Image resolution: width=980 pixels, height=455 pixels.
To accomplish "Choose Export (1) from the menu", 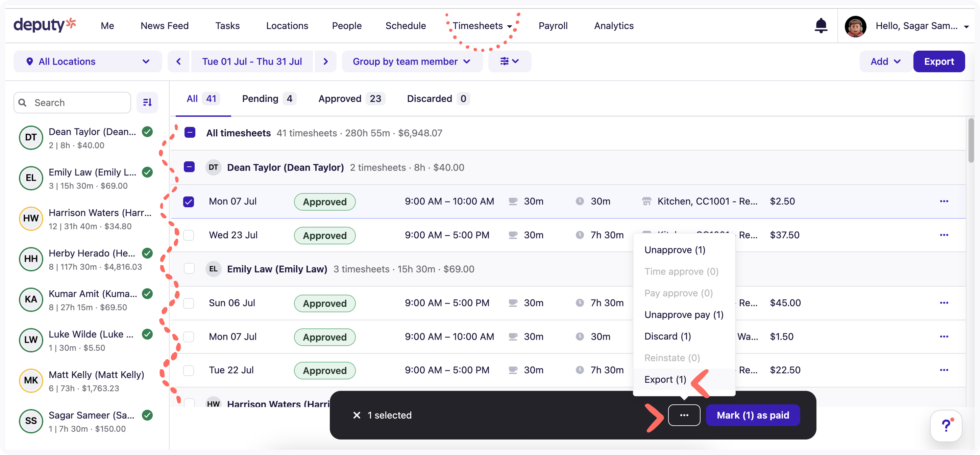I will click(665, 379).
